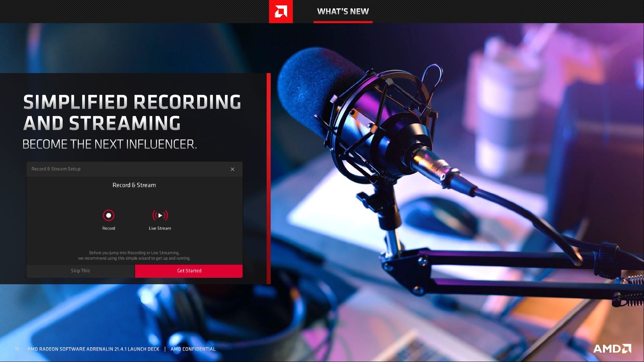Choose the Live Stream icon
The image size is (644, 362).
(160, 215)
